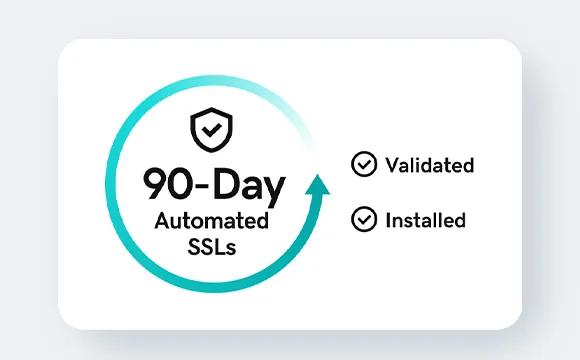Select the checkmark inside the shield
Screen dimensions: 580x360
coord(212,129)
